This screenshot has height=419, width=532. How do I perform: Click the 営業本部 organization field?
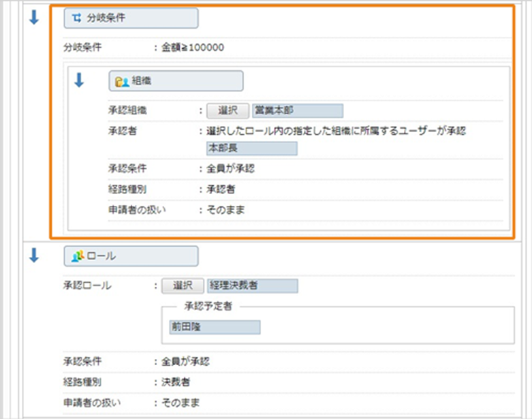298,110
